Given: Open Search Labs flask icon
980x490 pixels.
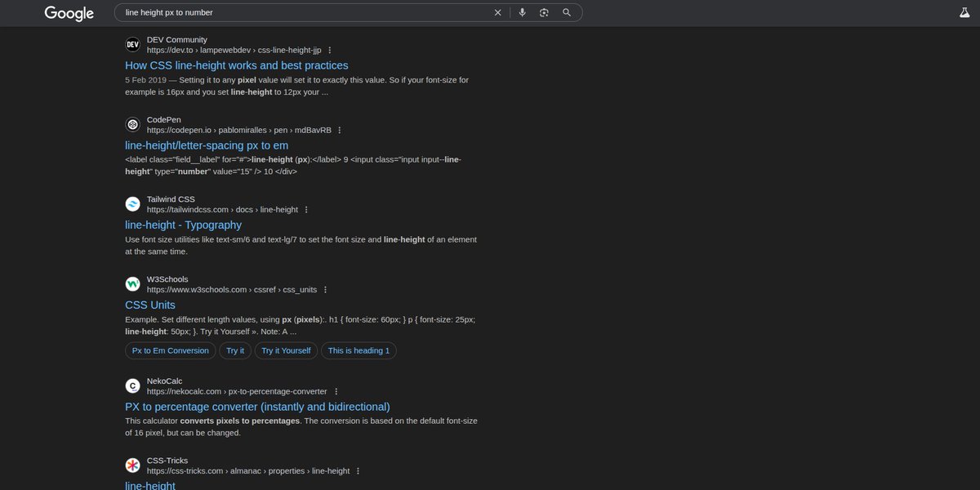Looking at the screenshot, I should (964, 12).
